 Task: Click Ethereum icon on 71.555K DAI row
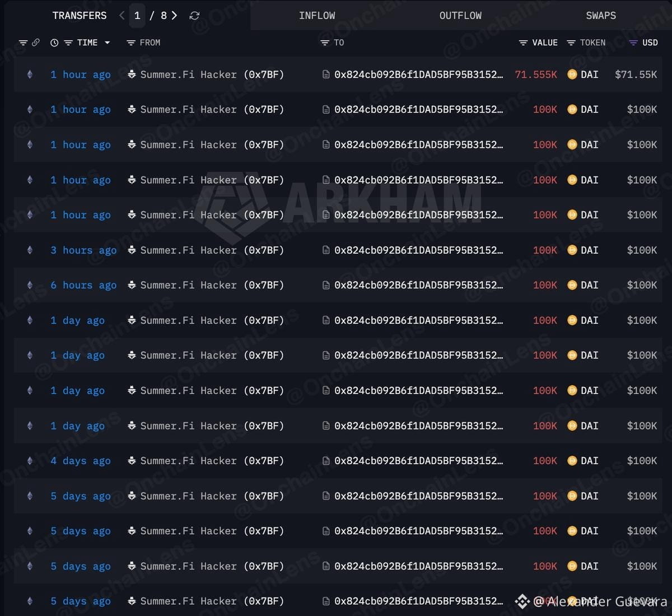tap(30, 74)
